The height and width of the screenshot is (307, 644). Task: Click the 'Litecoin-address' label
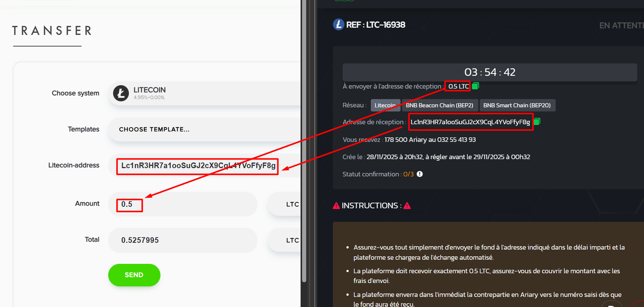click(x=74, y=165)
